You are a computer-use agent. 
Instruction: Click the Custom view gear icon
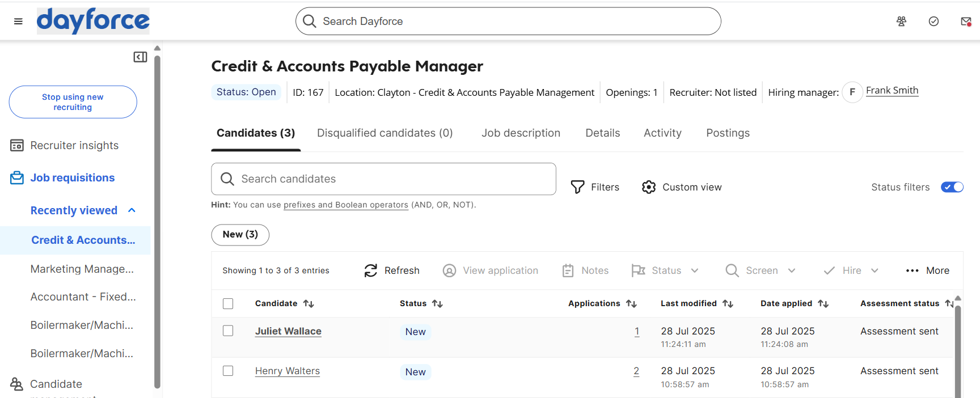coord(649,187)
